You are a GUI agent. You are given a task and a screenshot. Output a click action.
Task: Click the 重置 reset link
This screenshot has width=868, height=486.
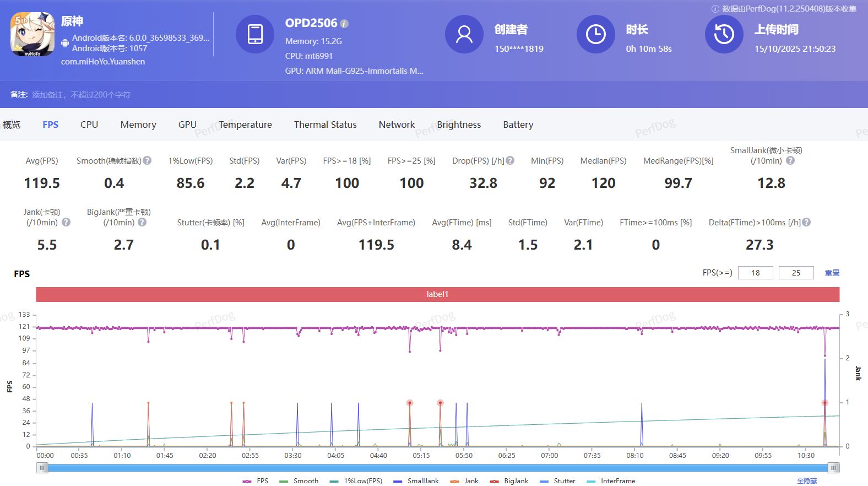832,273
